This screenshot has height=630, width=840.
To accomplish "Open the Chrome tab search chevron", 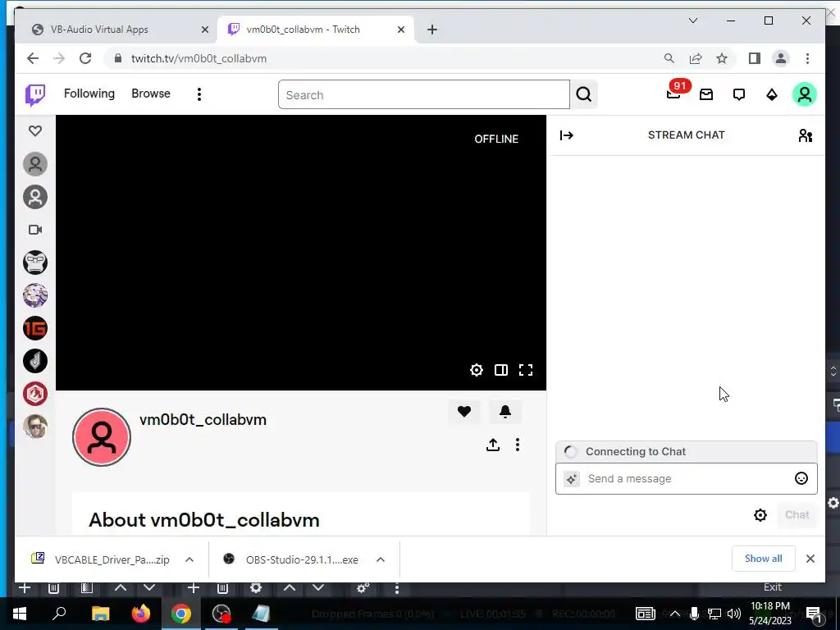I will pos(692,21).
